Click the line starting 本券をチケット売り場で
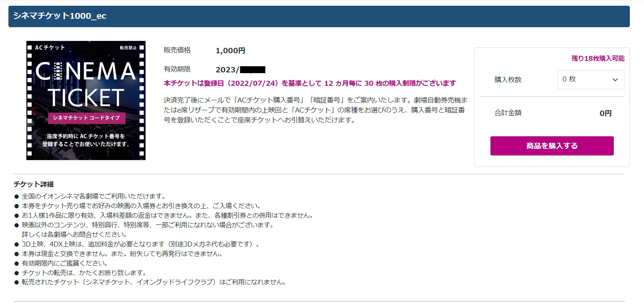The image size is (644, 304). pyautogui.click(x=142, y=206)
